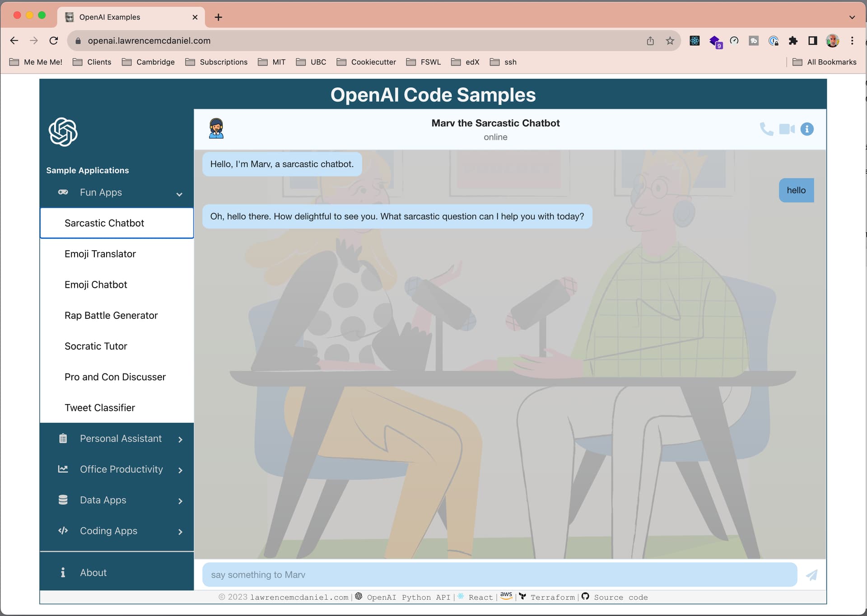Open the new tab plus button
The width and height of the screenshot is (867, 616).
218,17
